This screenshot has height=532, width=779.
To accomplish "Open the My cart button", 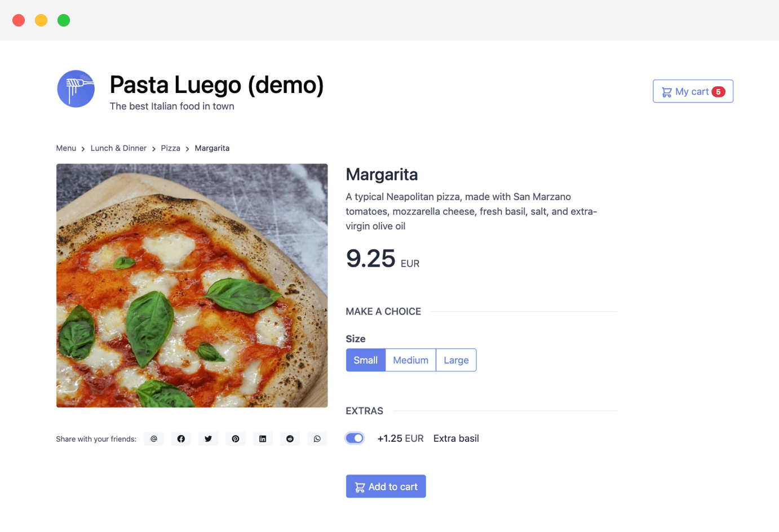I will 693,91.
